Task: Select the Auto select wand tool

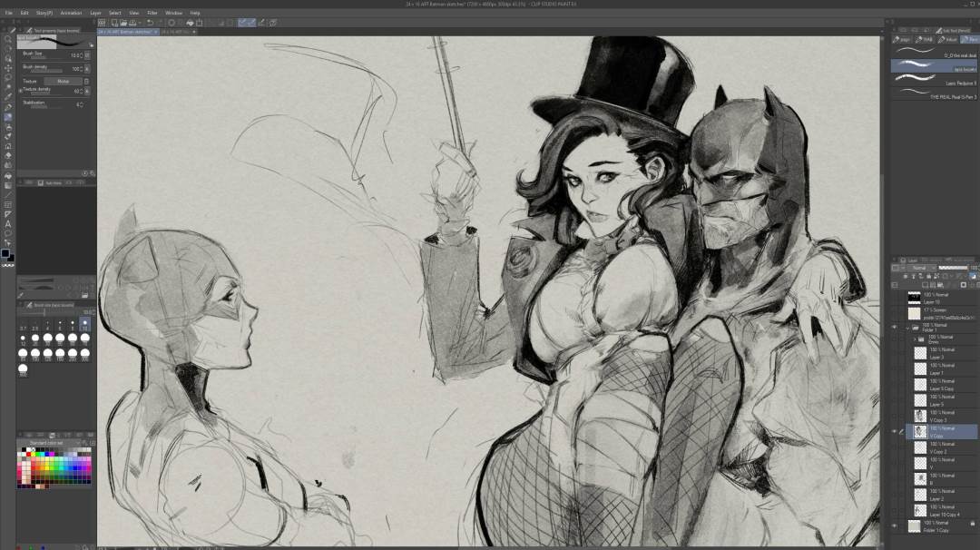Action: click(x=8, y=87)
